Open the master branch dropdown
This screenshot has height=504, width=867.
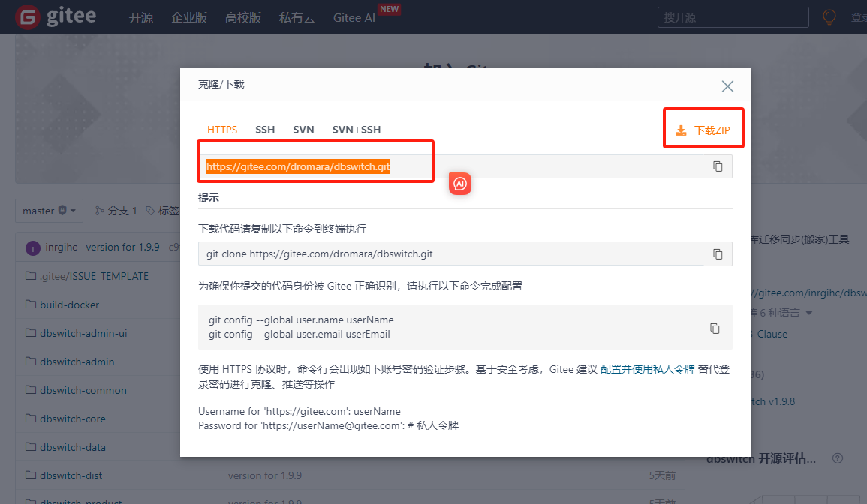(x=49, y=211)
